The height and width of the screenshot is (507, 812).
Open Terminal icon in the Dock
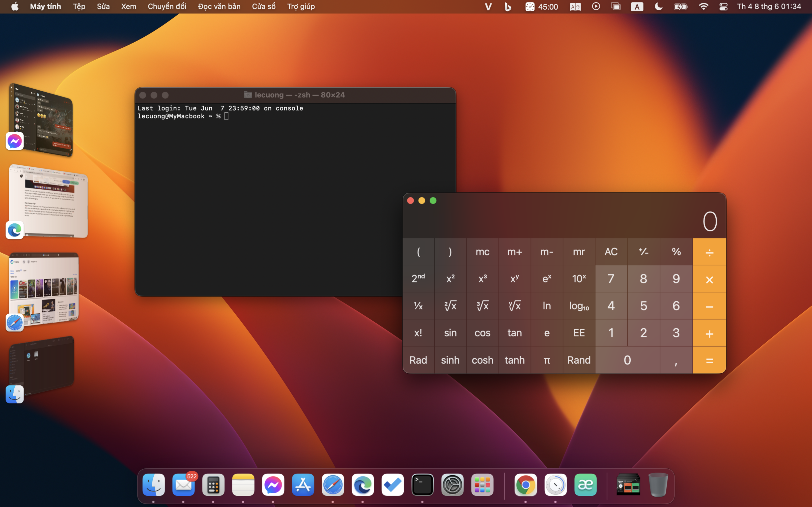[422, 484]
